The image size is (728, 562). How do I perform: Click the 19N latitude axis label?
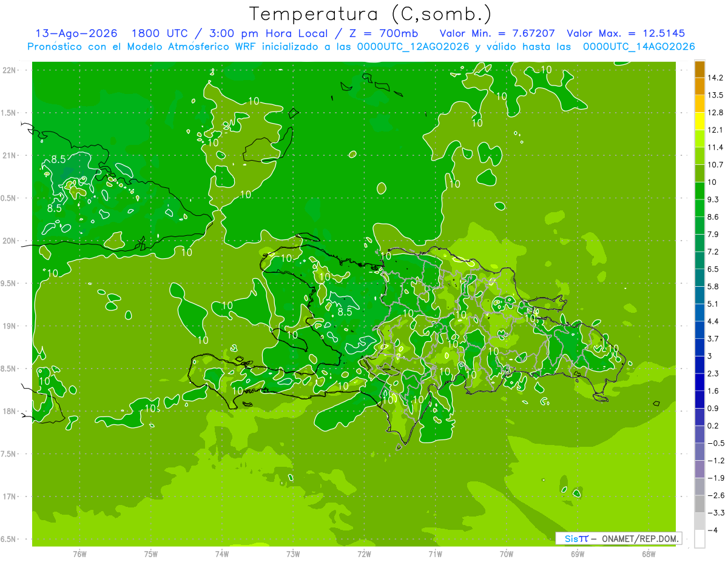(10, 326)
